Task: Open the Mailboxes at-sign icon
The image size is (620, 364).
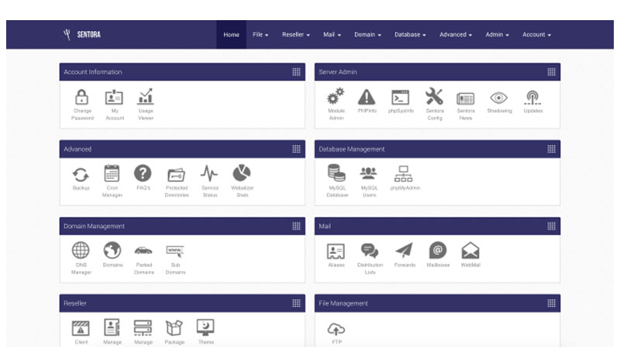Action: [x=438, y=251]
